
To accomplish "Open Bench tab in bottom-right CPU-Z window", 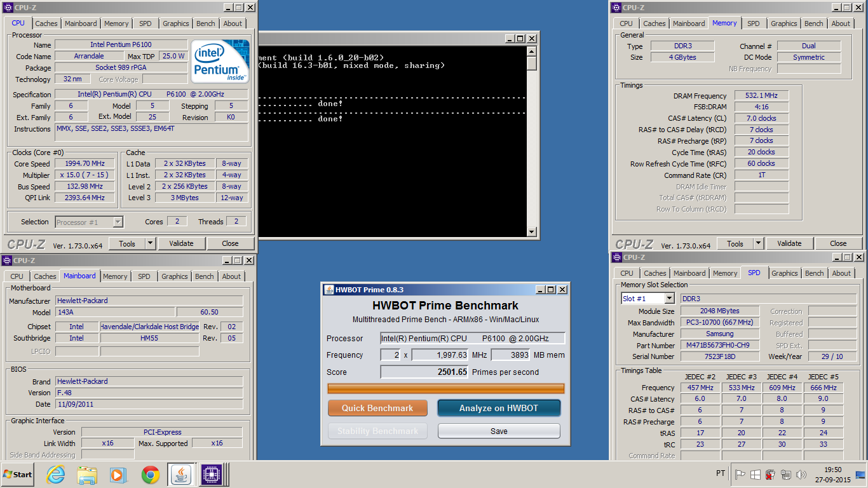I will click(815, 273).
